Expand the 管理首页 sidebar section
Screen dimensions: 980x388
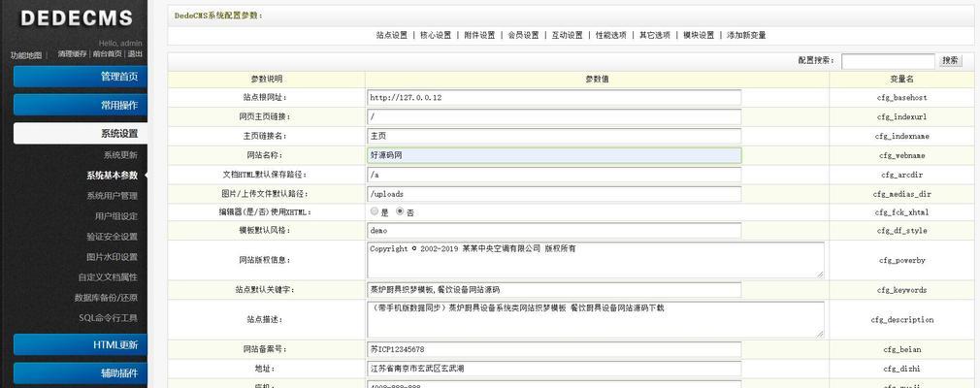(80, 77)
